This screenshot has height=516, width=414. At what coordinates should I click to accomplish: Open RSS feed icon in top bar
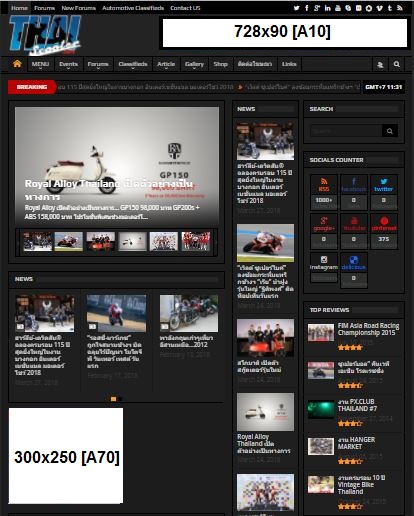400,8
